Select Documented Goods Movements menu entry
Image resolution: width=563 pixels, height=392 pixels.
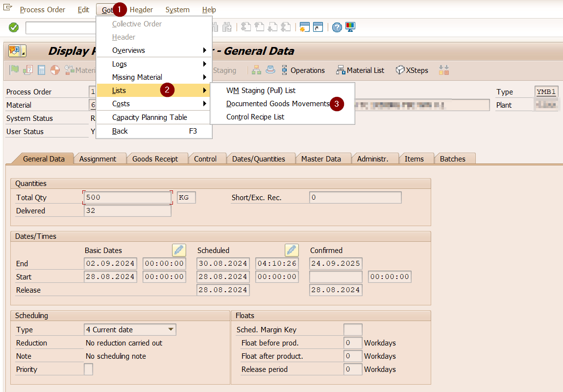click(x=277, y=104)
